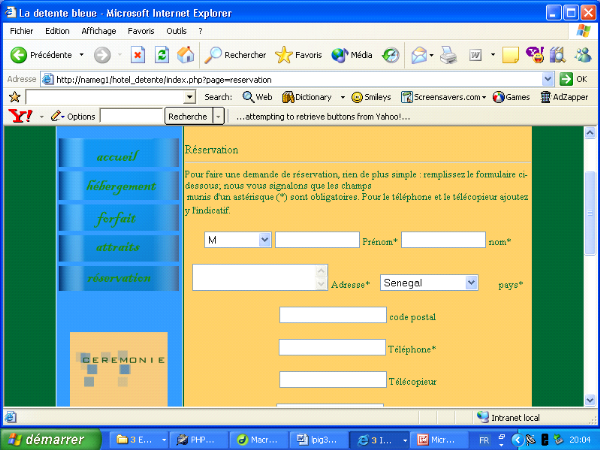Open the Dictionary dropdown arrow

click(x=342, y=97)
